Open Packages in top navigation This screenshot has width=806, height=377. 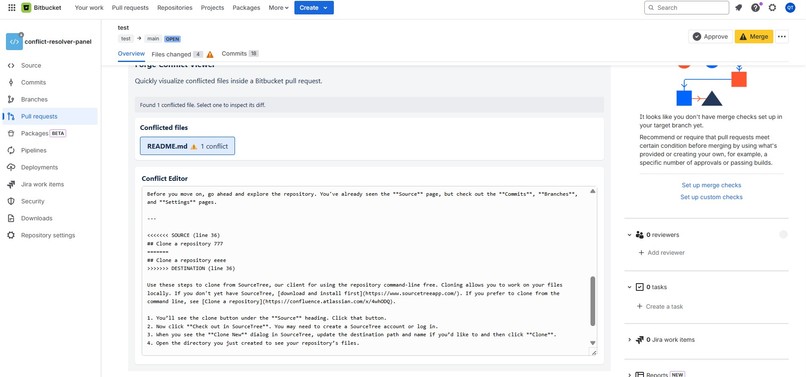246,8
